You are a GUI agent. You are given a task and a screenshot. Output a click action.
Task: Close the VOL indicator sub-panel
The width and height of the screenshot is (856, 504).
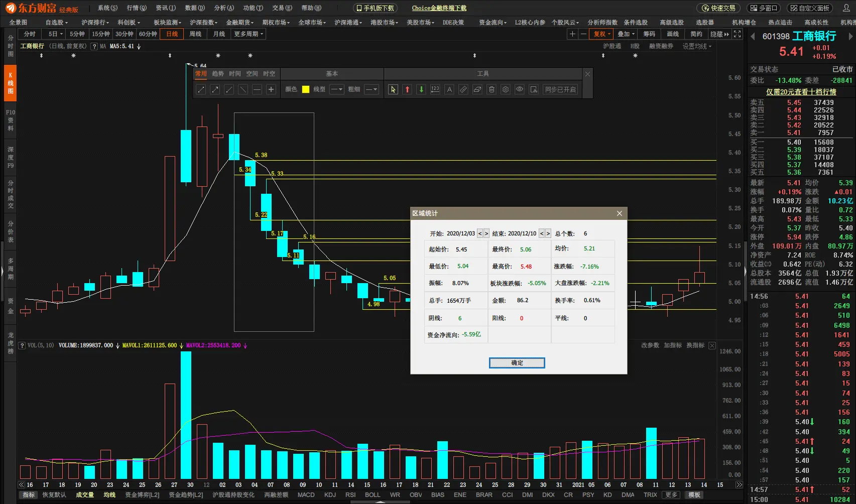click(x=712, y=345)
